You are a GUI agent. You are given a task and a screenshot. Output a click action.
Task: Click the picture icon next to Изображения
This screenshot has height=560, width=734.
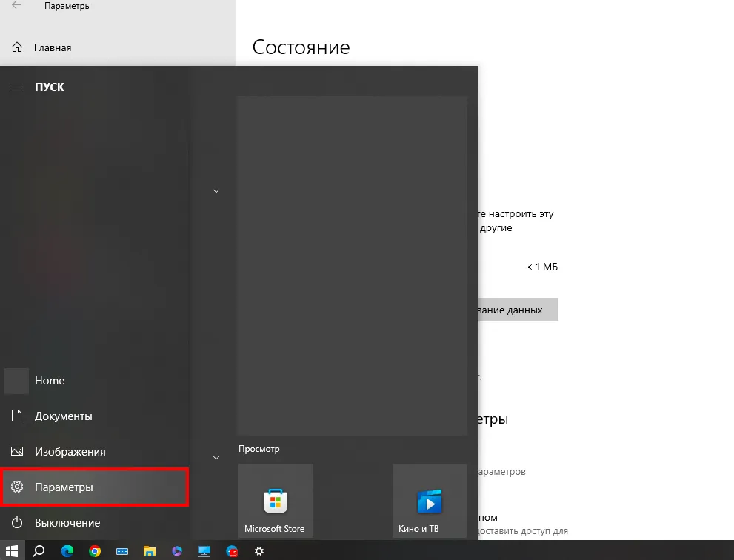(17, 451)
